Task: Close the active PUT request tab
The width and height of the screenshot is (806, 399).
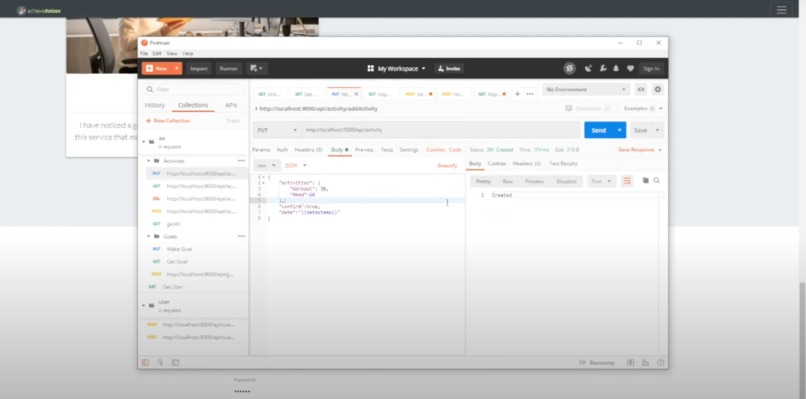Action: 356,94
